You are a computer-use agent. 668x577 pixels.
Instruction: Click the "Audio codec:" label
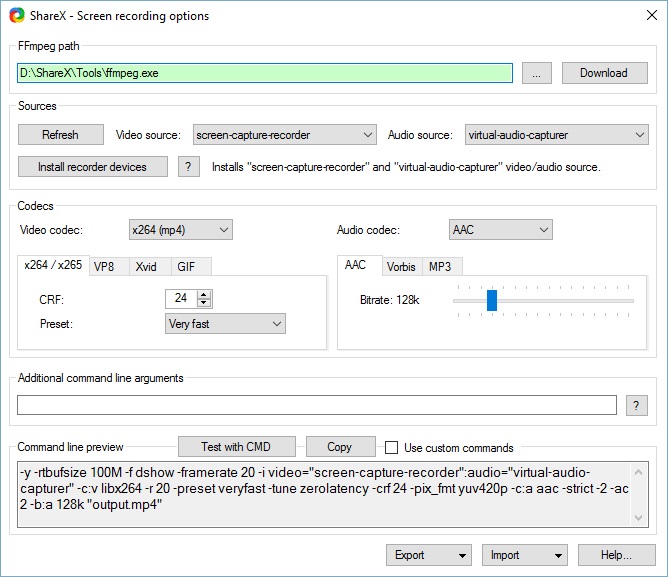(x=368, y=230)
